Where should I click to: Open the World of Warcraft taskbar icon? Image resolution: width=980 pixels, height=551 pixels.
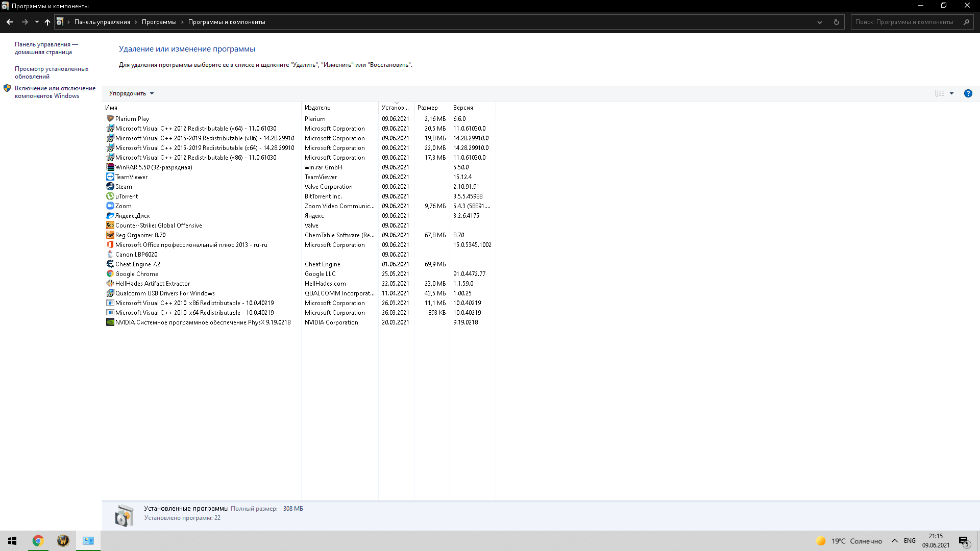coord(63,541)
